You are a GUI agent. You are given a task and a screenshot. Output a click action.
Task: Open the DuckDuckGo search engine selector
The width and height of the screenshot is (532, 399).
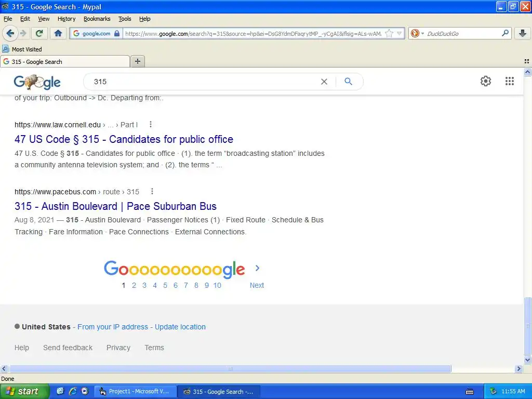[417, 33]
